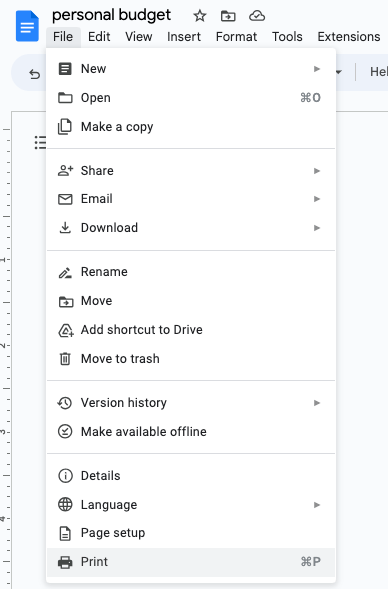The image size is (388, 589).
Task: Click the personal budget document title
Action: pyautogui.click(x=112, y=15)
